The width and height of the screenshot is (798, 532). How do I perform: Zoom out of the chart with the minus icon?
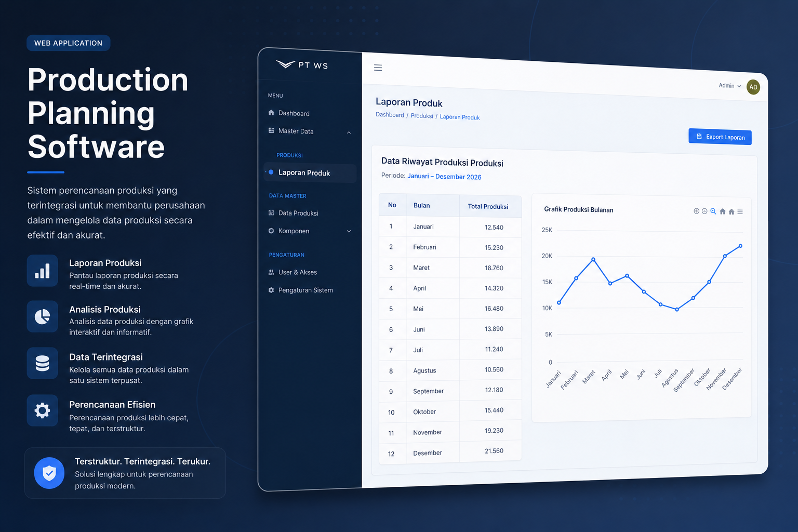tap(704, 211)
